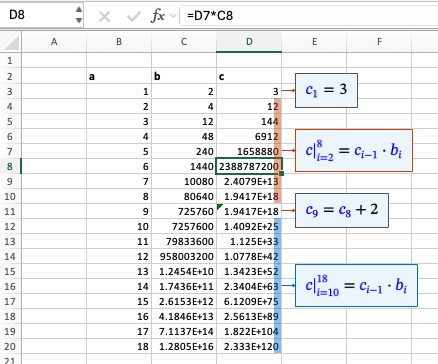Click the header cell labeled a
The height and width of the screenshot is (364, 438).
(x=119, y=76)
